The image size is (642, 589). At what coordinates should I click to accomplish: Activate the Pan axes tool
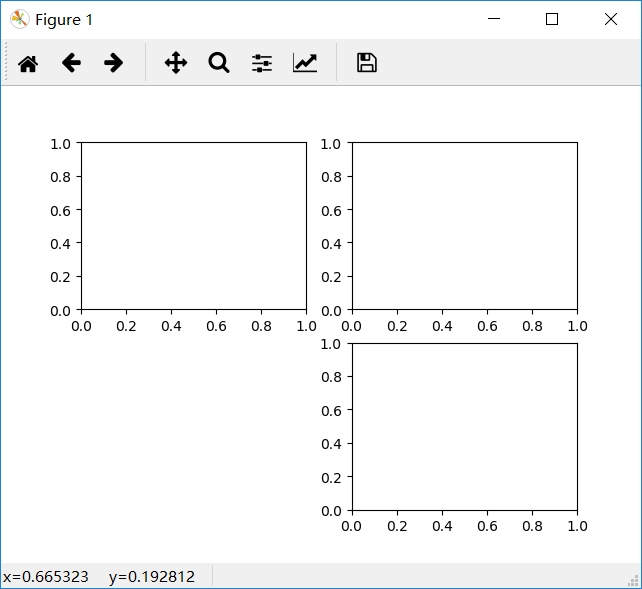[176, 63]
